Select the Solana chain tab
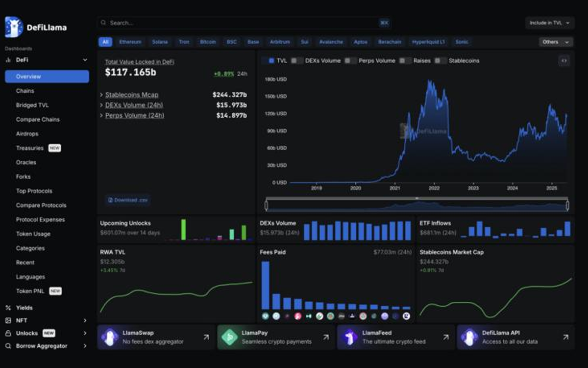This screenshot has width=588, height=368. [x=160, y=42]
